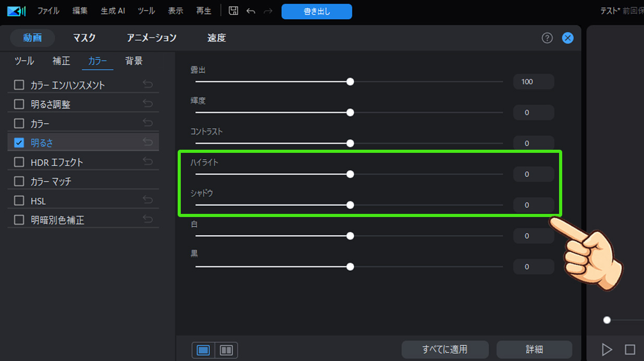Click the redo arrow icon
Screen dimensions: 644x361
268,10
